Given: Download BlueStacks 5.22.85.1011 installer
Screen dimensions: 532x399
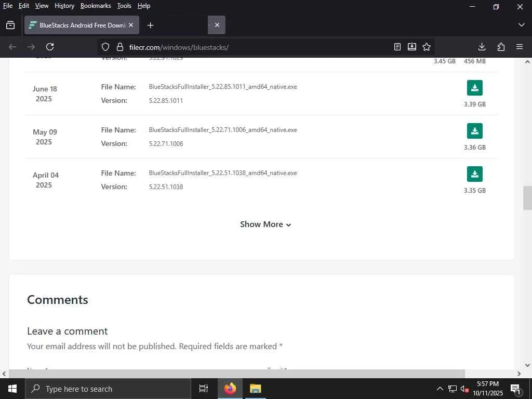Looking at the screenshot, I should [x=475, y=88].
